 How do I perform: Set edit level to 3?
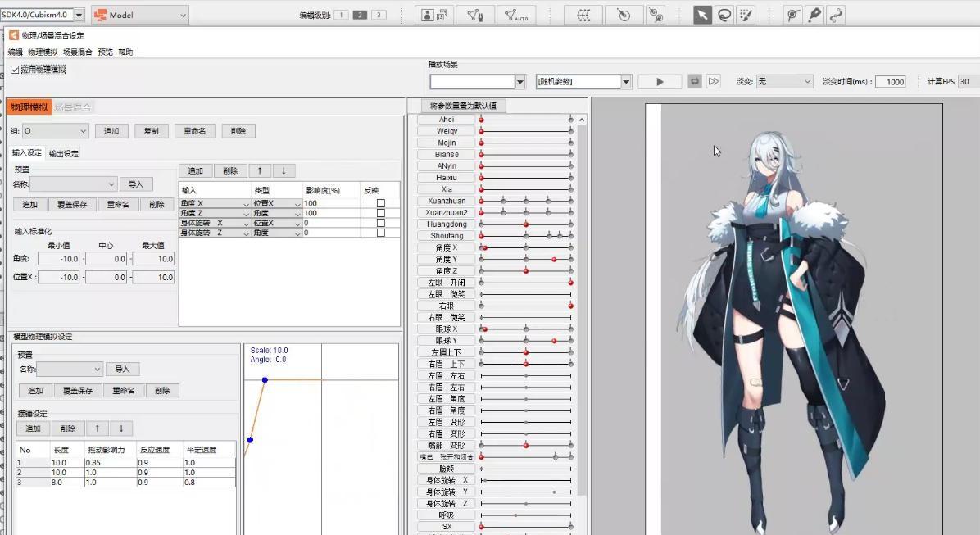pyautogui.click(x=379, y=15)
